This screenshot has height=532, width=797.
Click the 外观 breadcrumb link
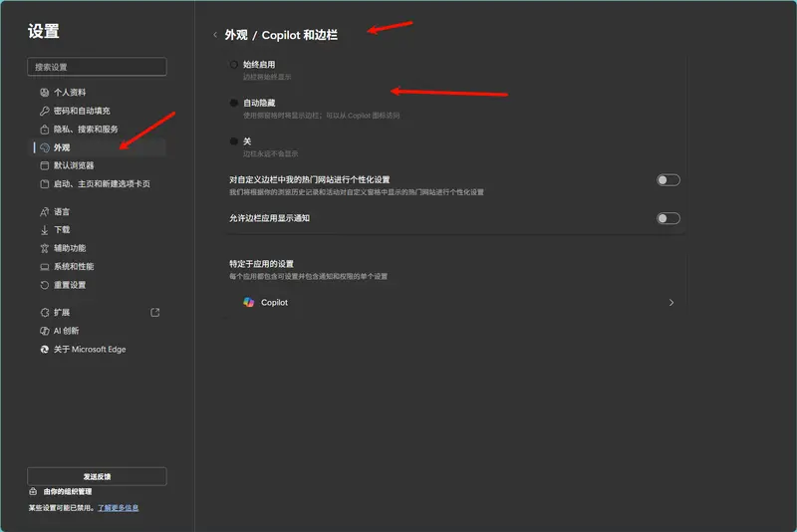tap(236, 35)
